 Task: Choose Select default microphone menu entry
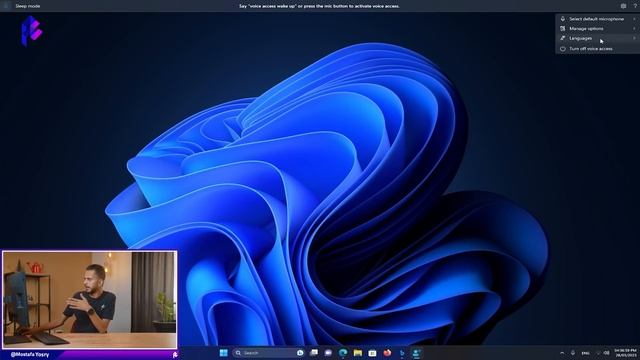597,19
